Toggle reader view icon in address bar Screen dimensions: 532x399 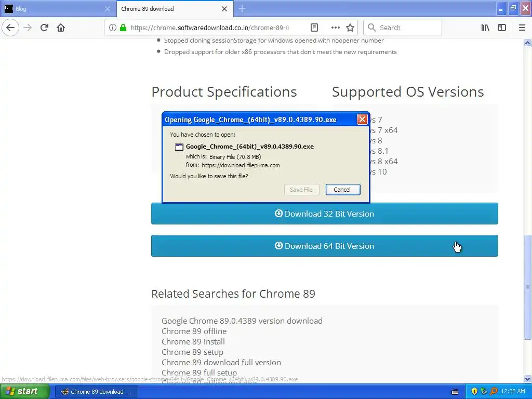[314, 28]
